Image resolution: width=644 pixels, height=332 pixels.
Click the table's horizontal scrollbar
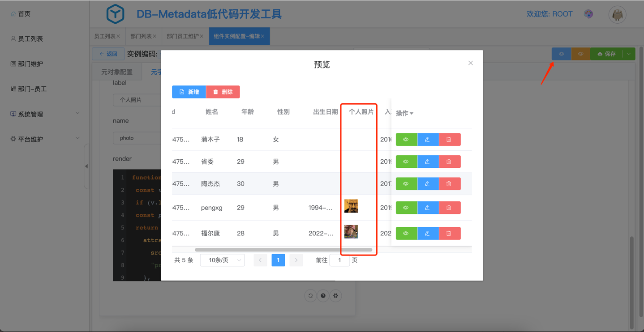(283, 250)
